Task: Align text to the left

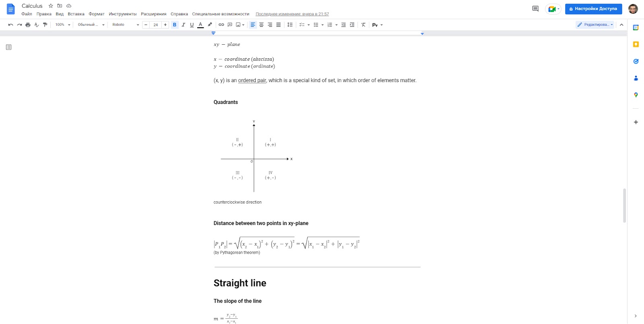Action: tap(253, 25)
